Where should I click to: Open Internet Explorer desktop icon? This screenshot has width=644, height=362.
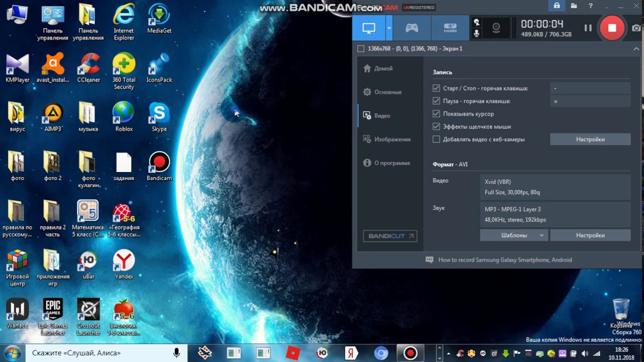tap(124, 23)
